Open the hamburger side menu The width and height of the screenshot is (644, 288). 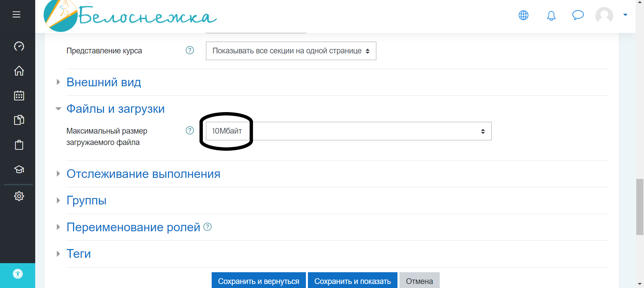tap(16, 14)
